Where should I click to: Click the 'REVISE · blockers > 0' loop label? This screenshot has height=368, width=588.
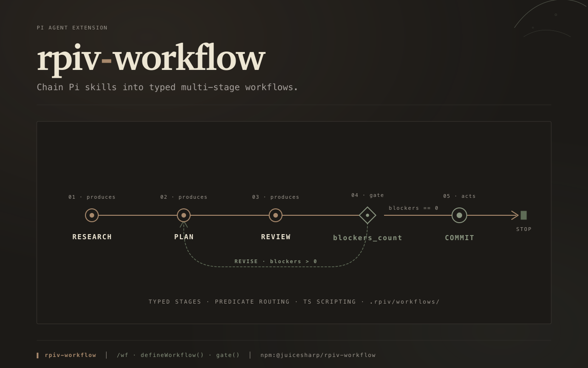pyautogui.click(x=276, y=261)
